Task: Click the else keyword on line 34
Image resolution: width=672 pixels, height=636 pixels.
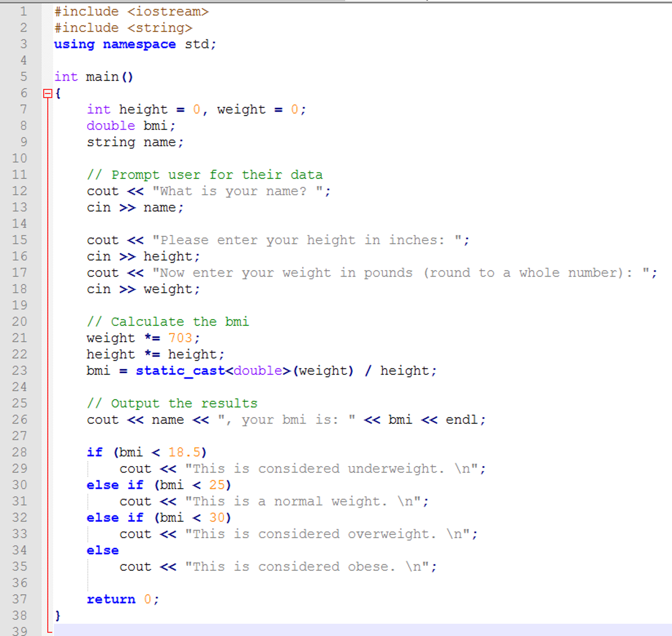Action: (102, 550)
